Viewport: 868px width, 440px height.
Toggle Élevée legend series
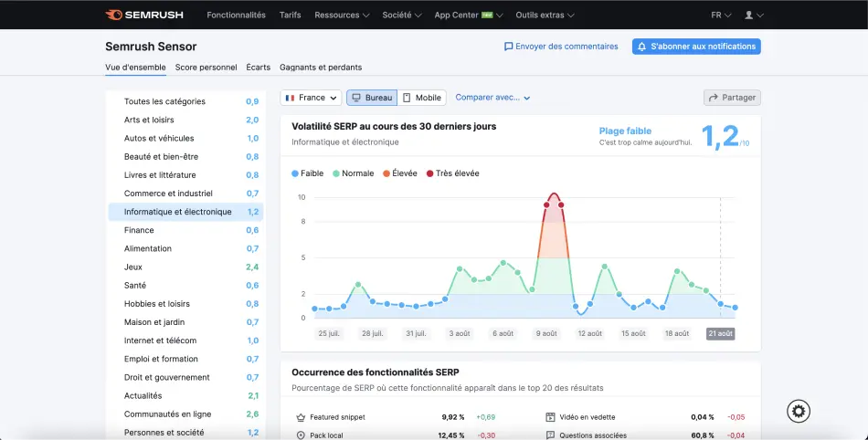pos(399,173)
